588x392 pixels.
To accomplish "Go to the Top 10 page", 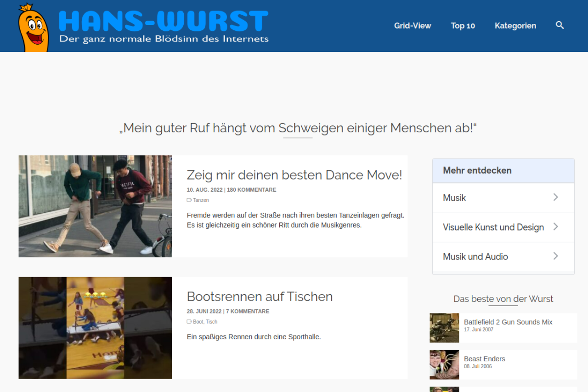I will tap(463, 26).
